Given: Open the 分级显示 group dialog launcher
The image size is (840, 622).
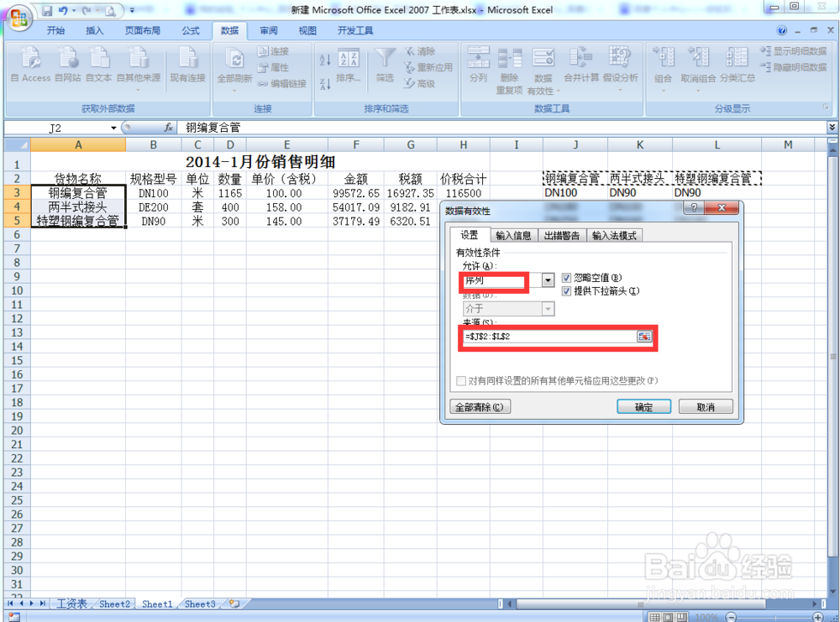Looking at the screenshot, I should click(826, 107).
